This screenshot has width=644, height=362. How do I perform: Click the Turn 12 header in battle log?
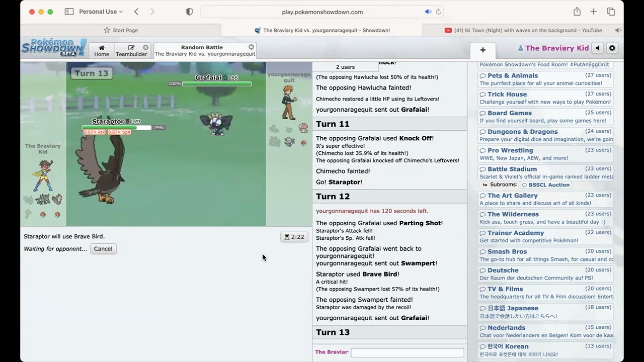click(389, 197)
